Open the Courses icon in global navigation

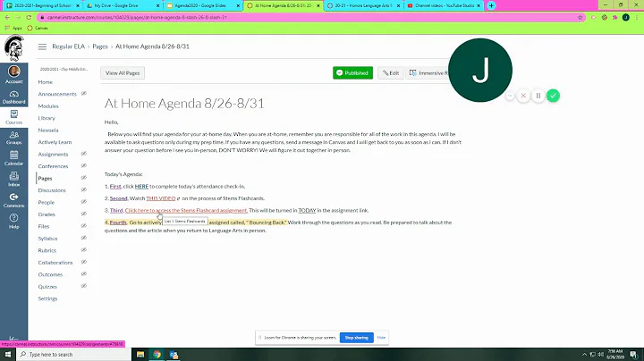click(14, 117)
